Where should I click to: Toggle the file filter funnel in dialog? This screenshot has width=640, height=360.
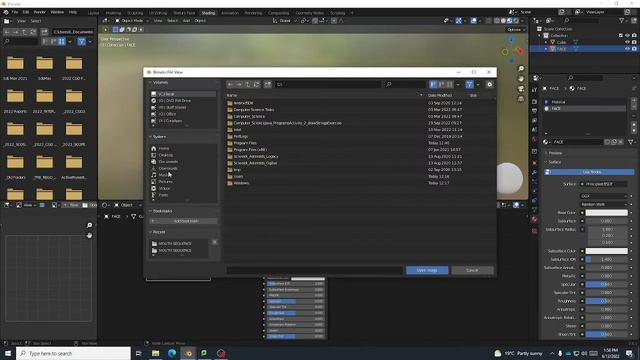[469, 84]
